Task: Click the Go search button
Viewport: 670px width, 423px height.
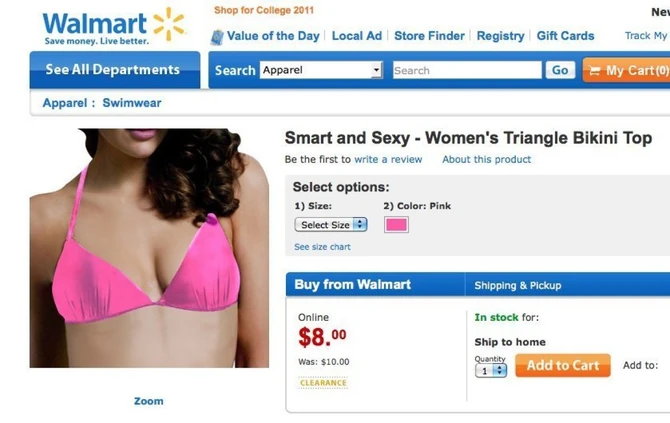Action: (560, 70)
